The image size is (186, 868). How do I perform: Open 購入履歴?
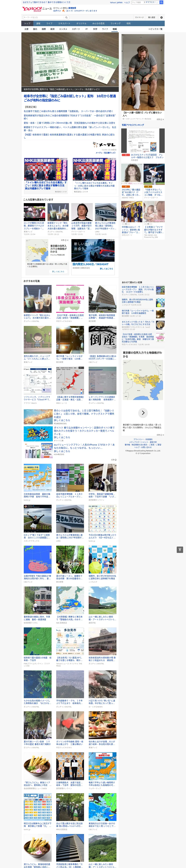152,18
